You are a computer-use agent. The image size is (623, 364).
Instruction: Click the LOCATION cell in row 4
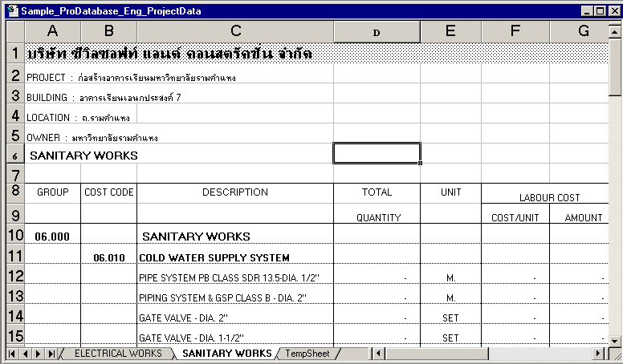point(78,118)
